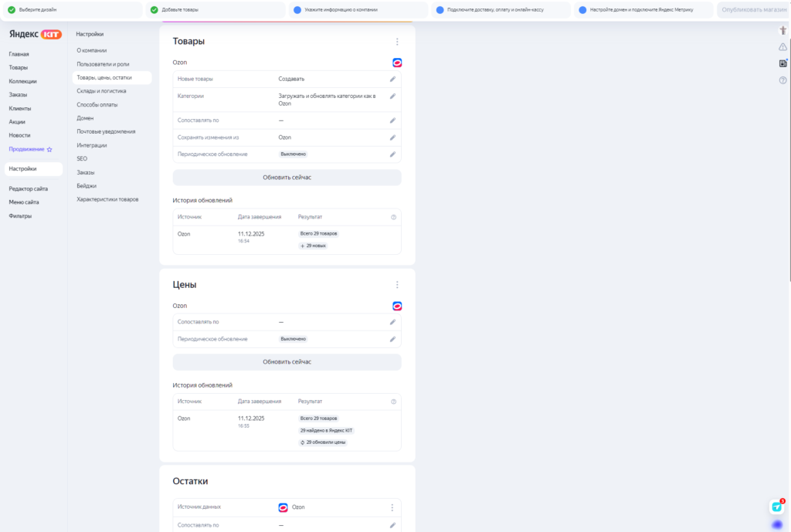This screenshot has width=791, height=532.
Task: Edit 'Периодическое обновление' in the Товары card
Action: pos(392,154)
